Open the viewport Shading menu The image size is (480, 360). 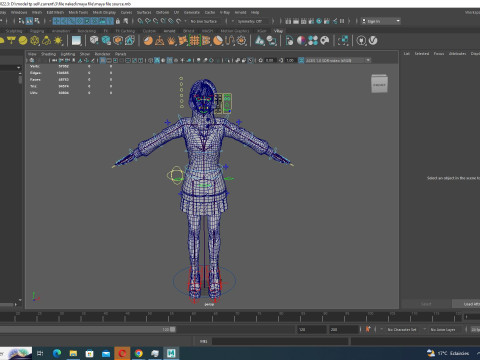48,54
